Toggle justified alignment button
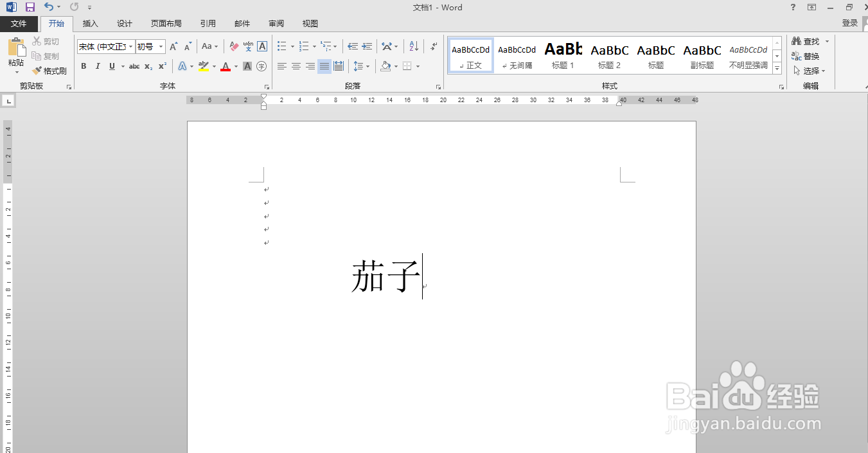The image size is (868, 453). [x=324, y=66]
